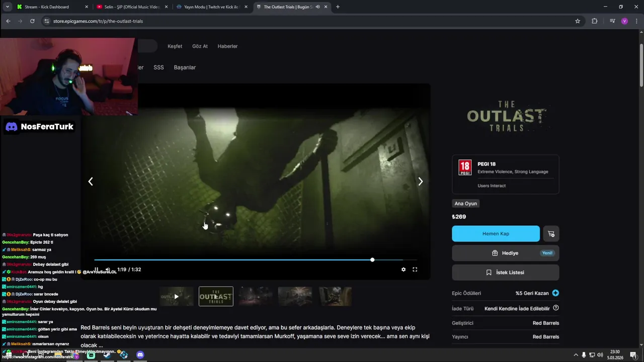Select the fourth screenshot thumbnail
The image size is (644, 362).
click(x=295, y=297)
